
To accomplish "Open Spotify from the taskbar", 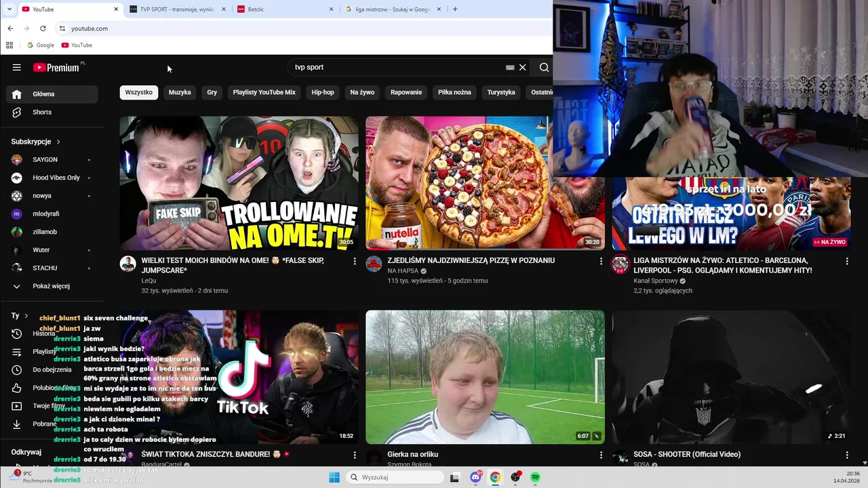I will (x=535, y=477).
